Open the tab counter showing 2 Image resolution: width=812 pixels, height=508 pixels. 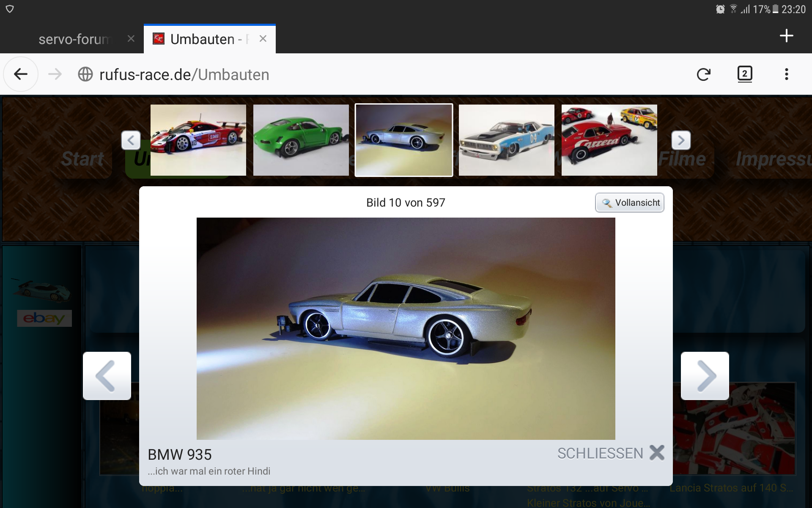click(744, 74)
